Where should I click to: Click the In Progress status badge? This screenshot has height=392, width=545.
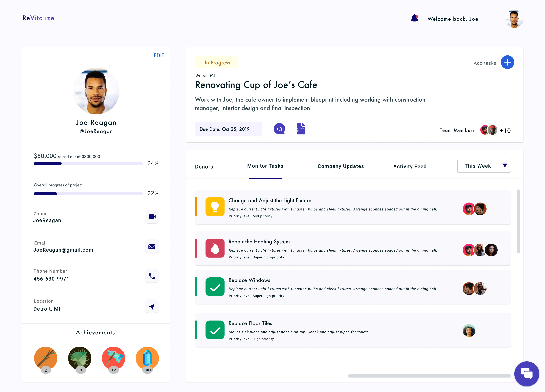point(217,62)
